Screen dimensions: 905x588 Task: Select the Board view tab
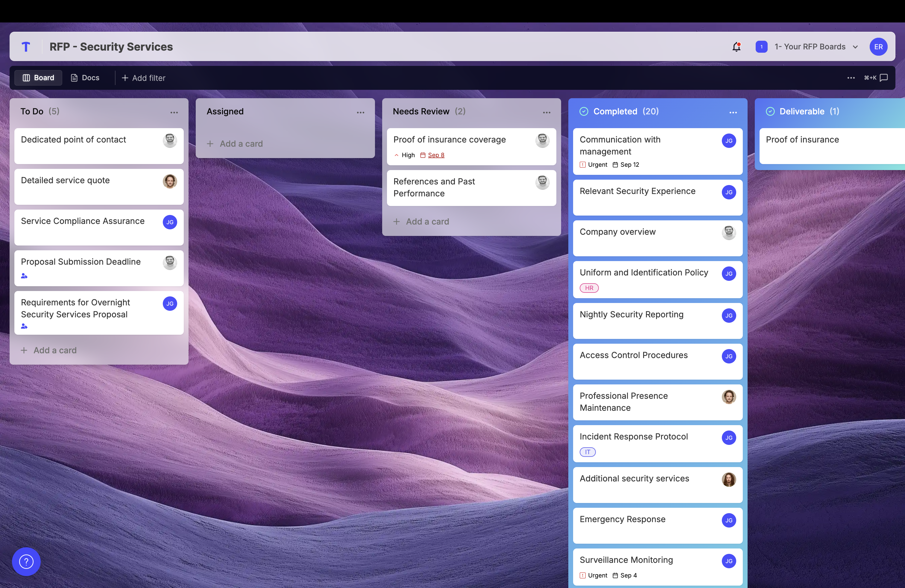(38, 78)
